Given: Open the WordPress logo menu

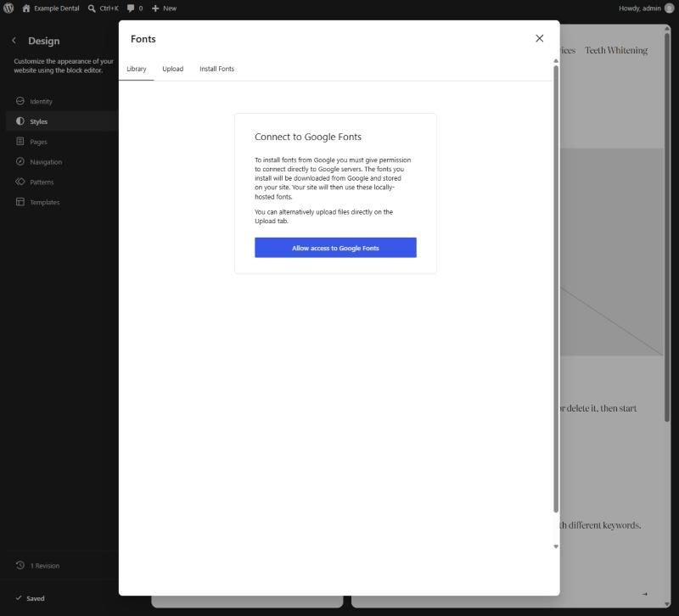Looking at the screenshot, I should (x=8, y=8).
